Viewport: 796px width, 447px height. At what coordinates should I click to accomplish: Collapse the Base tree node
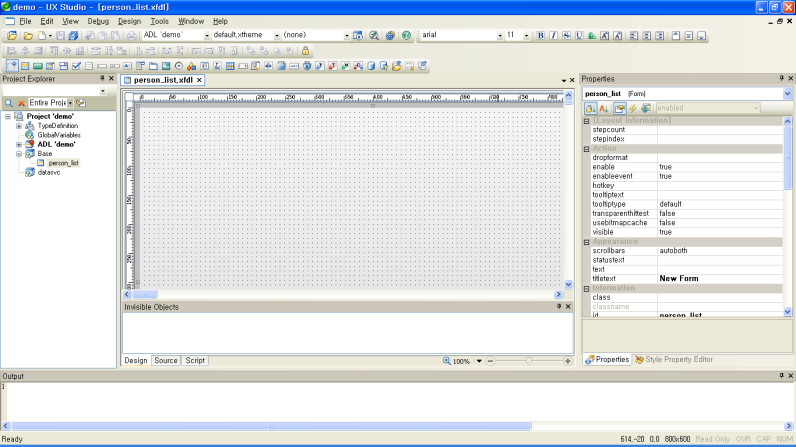(x=19, y=154)
